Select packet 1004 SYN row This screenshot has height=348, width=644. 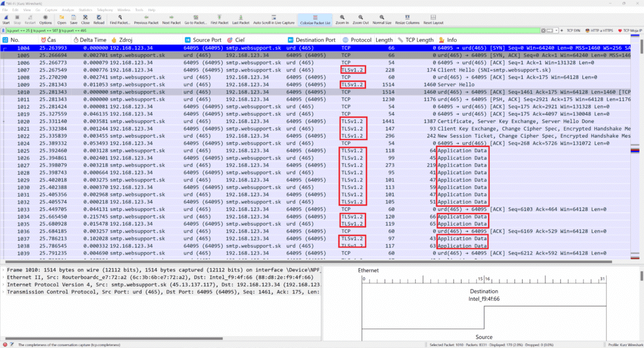coord(316,48)
